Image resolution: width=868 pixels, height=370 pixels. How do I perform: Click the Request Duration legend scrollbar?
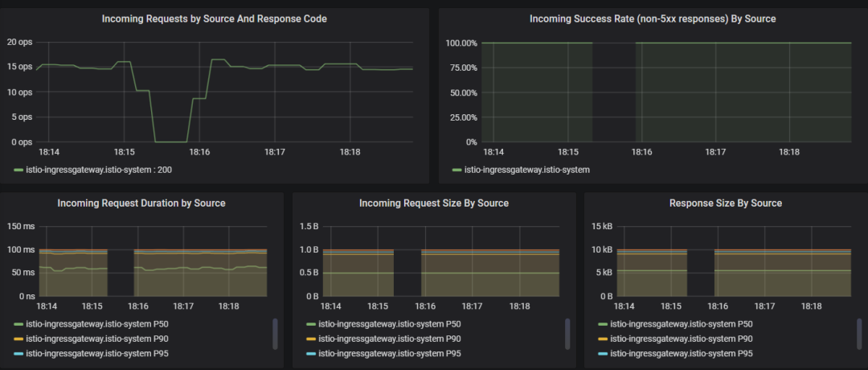[276, 334]
